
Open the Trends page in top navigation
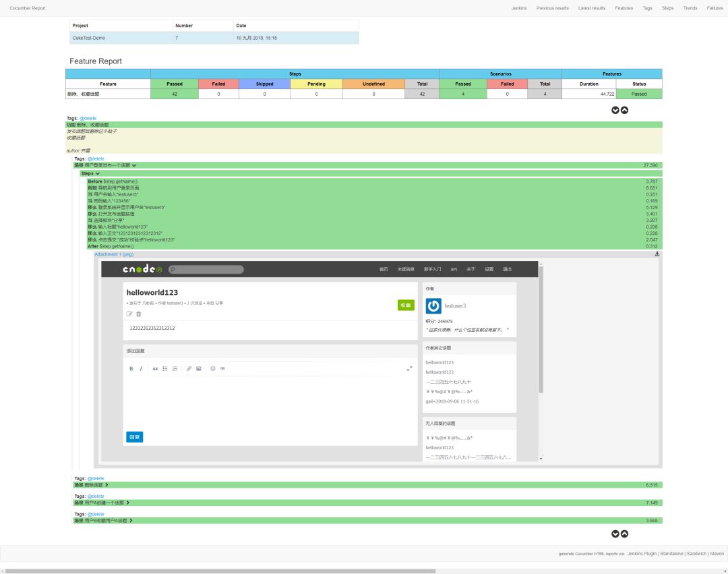tap(690, 8)
